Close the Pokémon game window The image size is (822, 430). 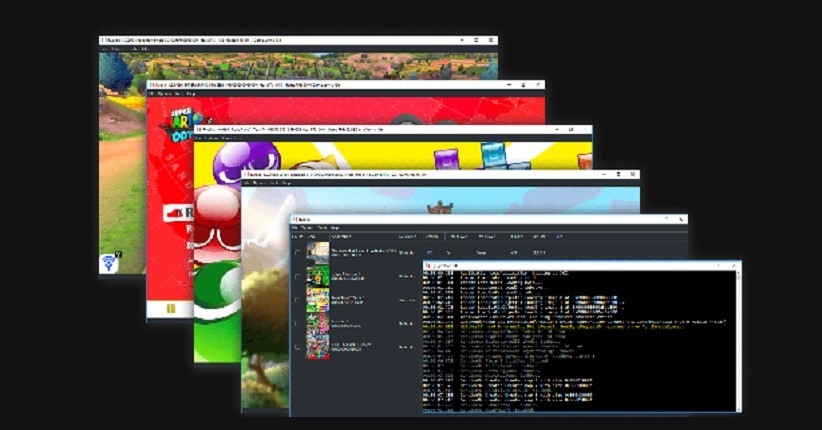point(491,40)
